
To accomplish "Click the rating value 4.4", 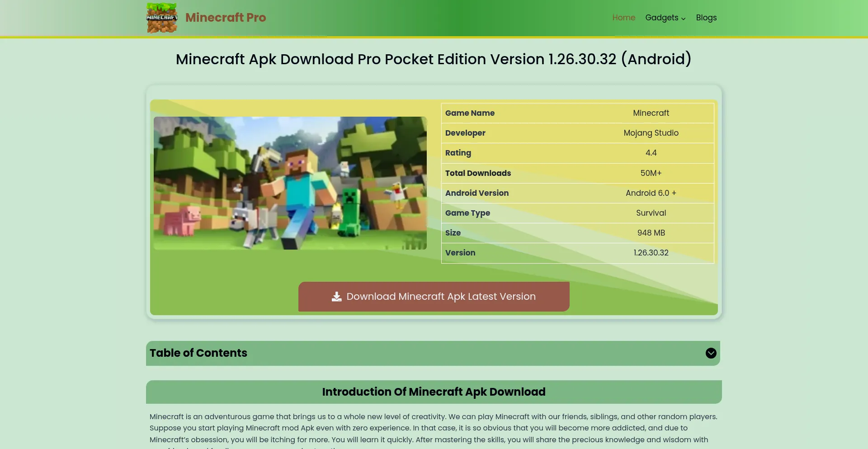I will 651,153.
